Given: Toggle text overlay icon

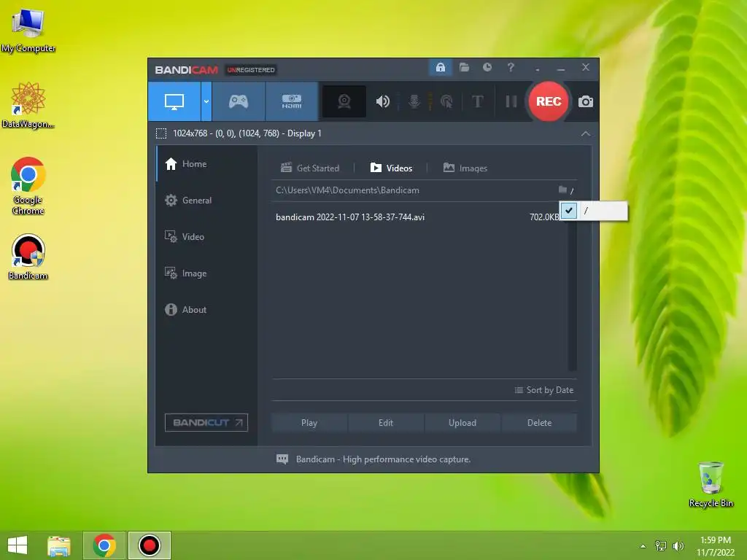Looking at the screenshot, I should (477, 101).
